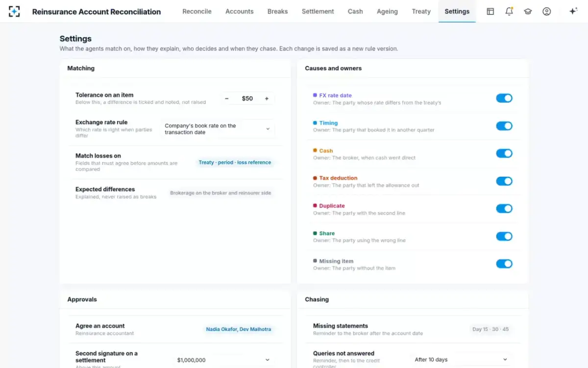Viewport: 588px width, 368px height.
Task: Click the app logo icon
Action: click(14, 11)
